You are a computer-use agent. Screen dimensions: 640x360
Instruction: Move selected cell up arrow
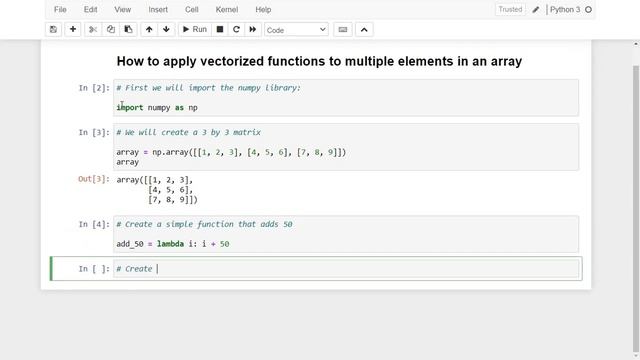(x=149, y=29)
